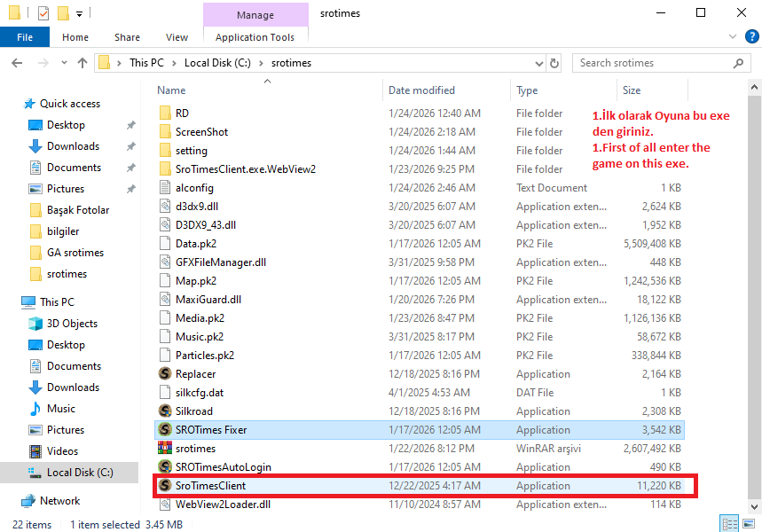Click the Manage contextual tab
The width and height of the screenshot is (762, 532).
255,15
